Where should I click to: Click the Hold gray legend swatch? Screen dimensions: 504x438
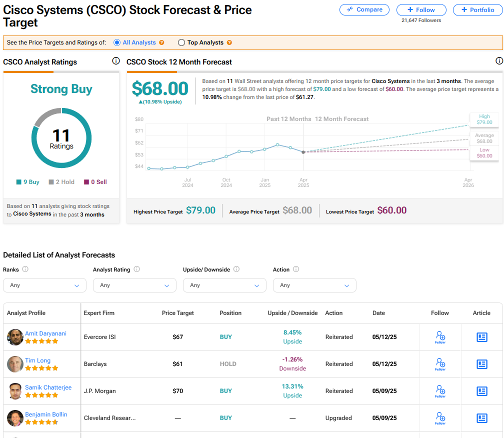[x=51, y=182]
